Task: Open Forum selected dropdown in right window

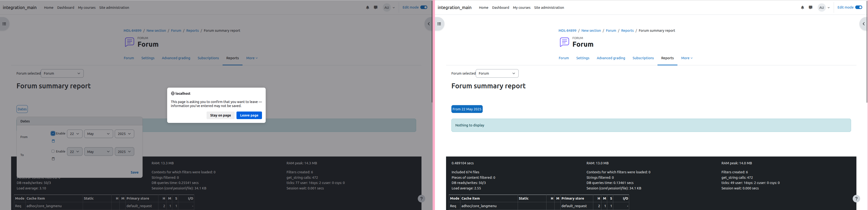Action: point(497,74)
